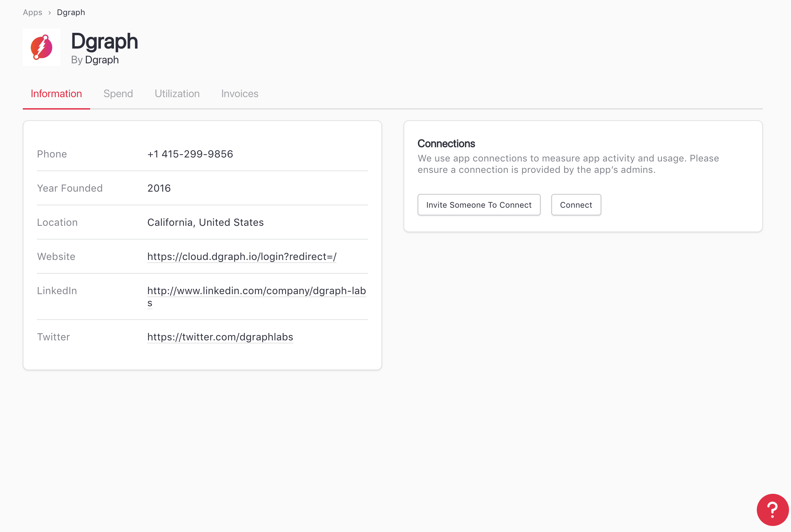Viewport: 791px width, 532px height.
Task: Click the Connect button
Action: (576, 205)
